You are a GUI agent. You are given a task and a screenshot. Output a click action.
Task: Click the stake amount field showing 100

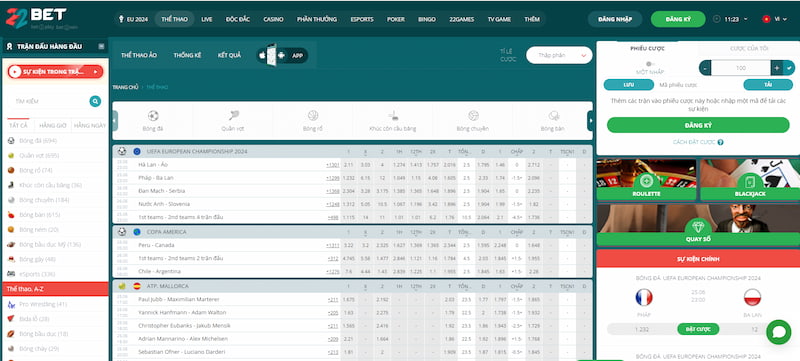coord(741,68)
